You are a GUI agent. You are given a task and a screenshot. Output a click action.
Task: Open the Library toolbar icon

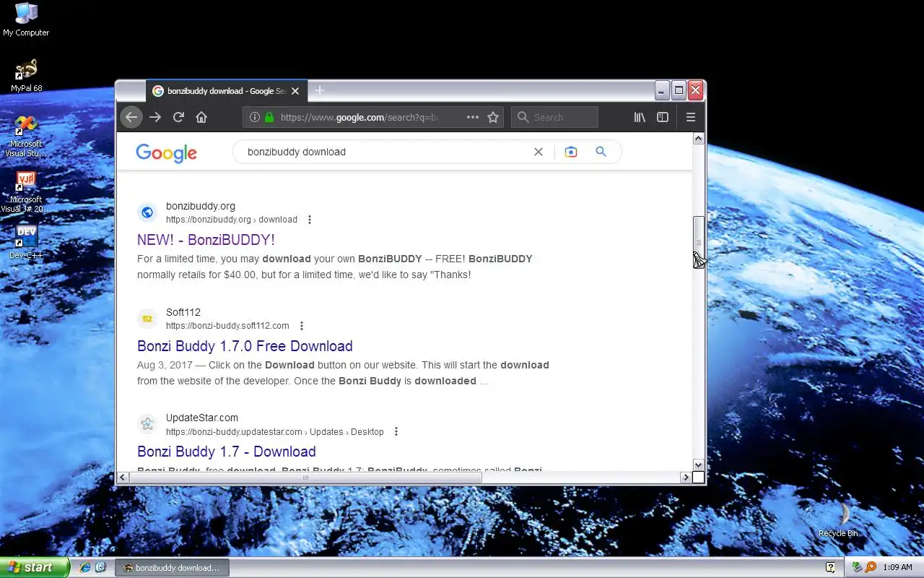coord(640,117)
